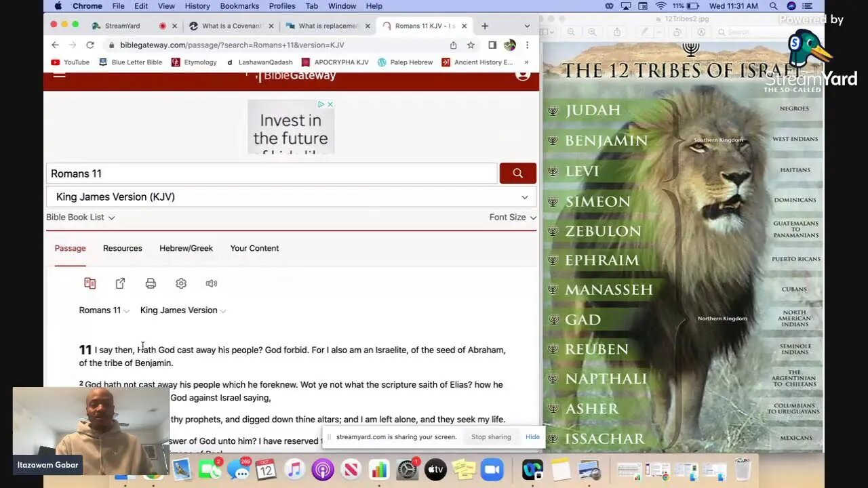Click the audio Bible speaker icon
The width and height of the screenshot is (868, 488).
pos(212,283)
